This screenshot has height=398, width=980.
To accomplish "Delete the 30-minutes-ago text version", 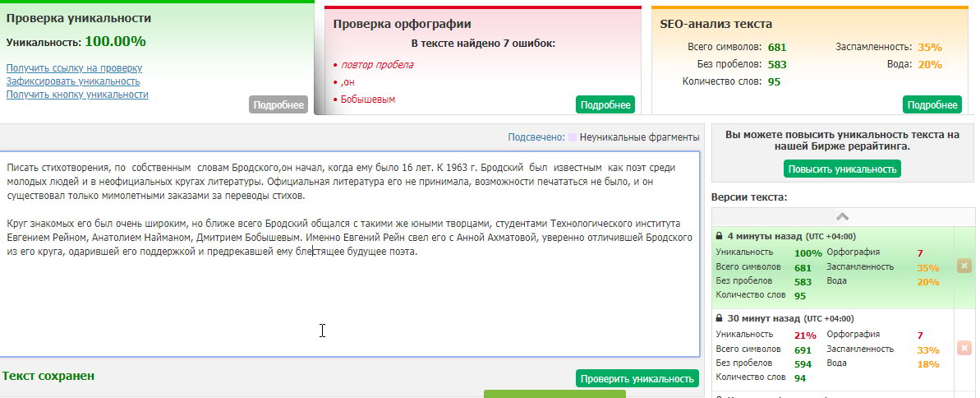I will pos(964,349).
